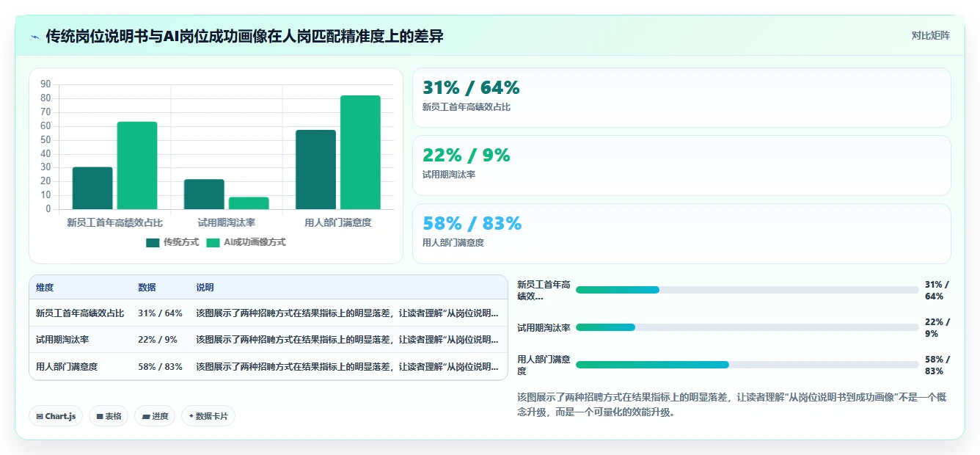Click the 对比矩阵 label in header

[x=930, y=35]
